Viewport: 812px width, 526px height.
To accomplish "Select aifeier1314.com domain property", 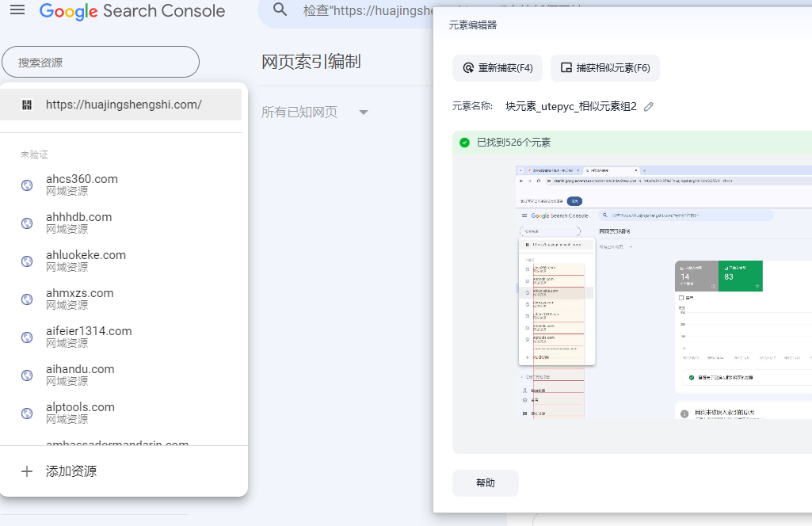I will coord(120,337).
